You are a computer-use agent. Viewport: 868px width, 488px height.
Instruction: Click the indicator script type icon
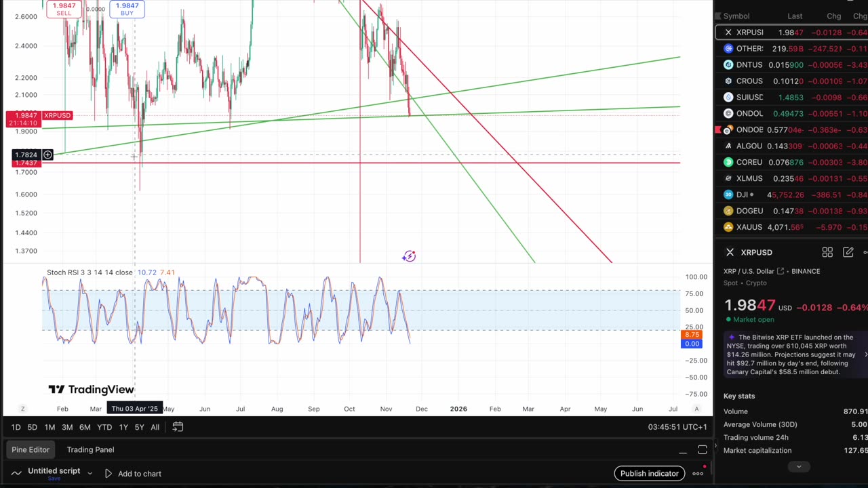click(16, 473)
